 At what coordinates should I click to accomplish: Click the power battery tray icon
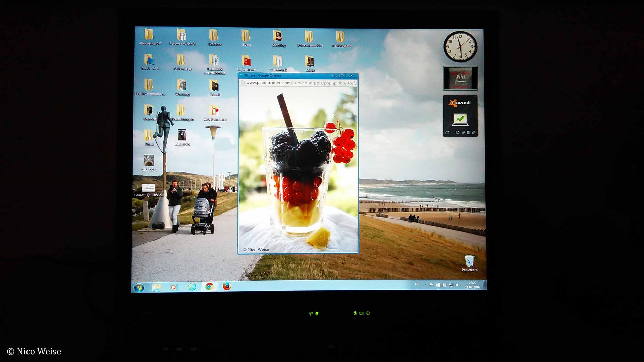pos(444,285)
